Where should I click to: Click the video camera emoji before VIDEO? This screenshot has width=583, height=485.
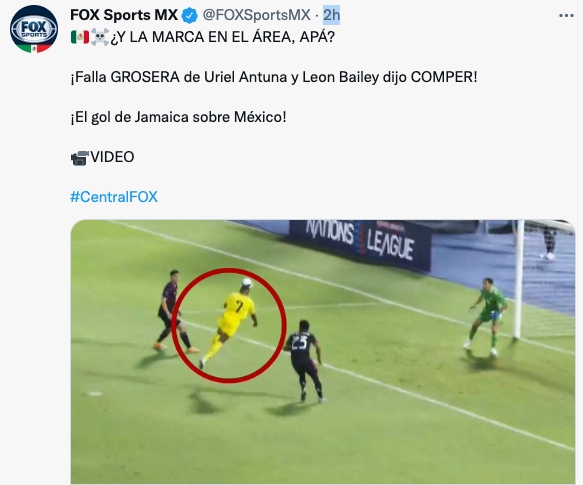[x=80, y=158]
